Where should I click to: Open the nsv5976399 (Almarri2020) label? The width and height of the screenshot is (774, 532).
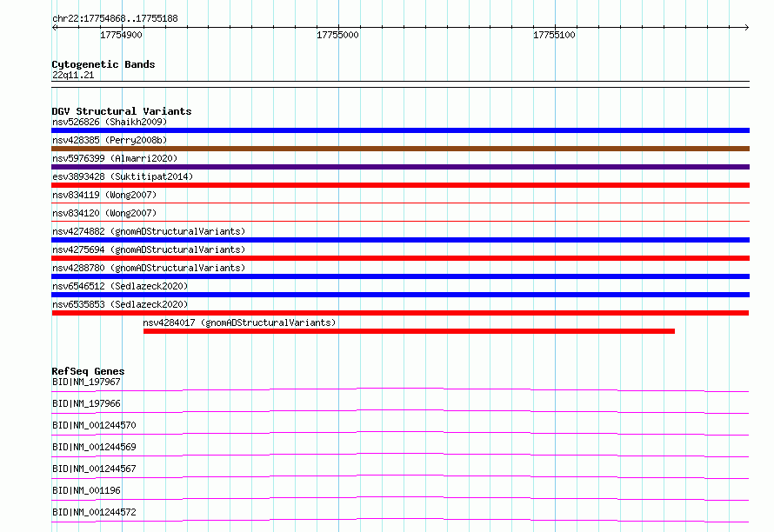click(115, 158)
